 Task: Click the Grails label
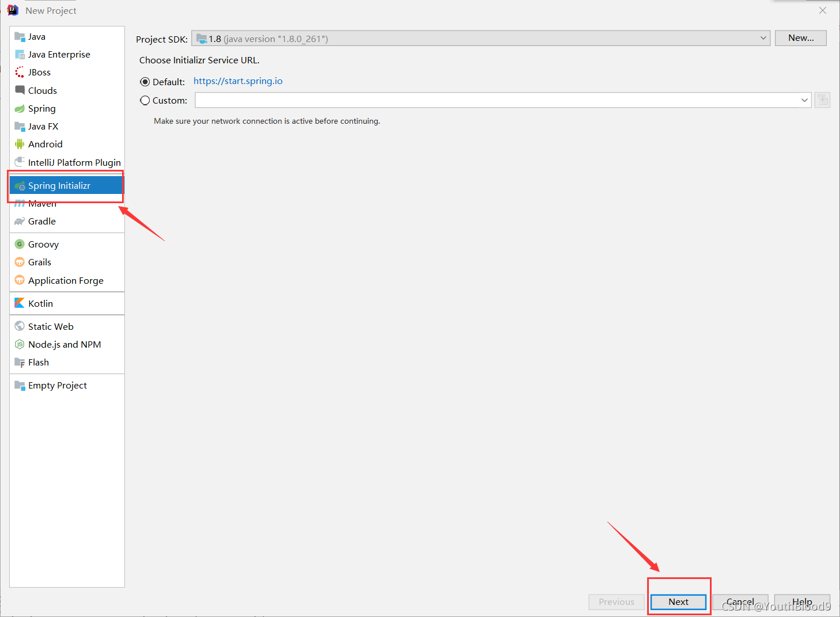pos(40,262)
